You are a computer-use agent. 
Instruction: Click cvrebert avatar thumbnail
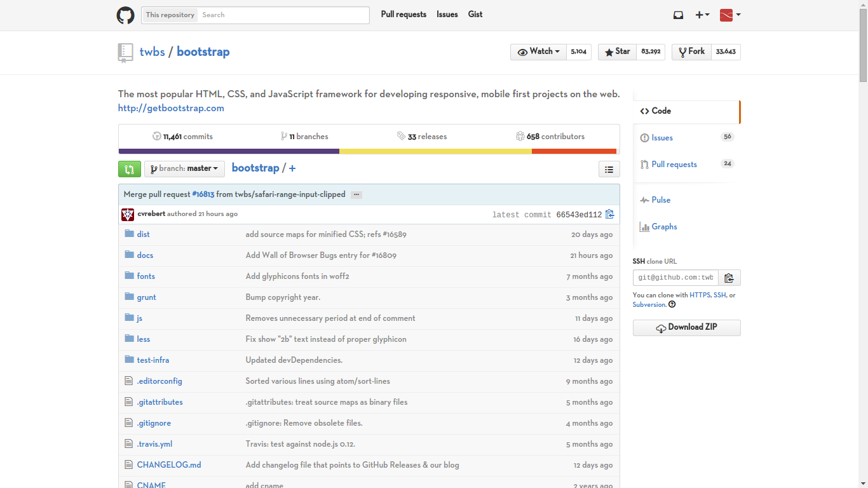click(x=128, y=215)
